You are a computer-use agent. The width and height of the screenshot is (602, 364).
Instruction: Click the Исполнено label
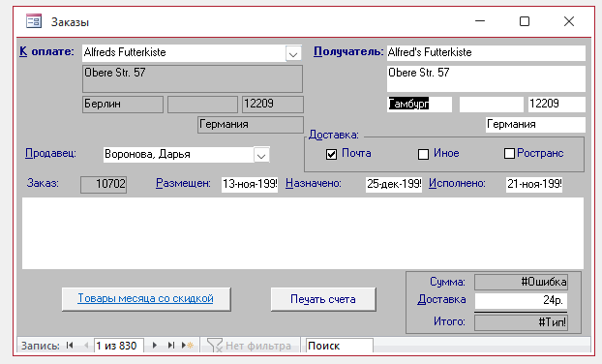pyautogui.click(x=457, y=183)
